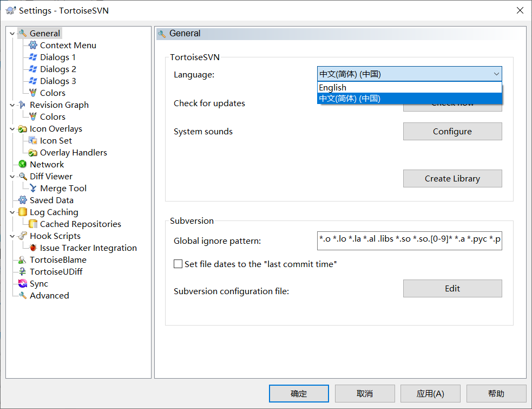The height and width of the screenshot is (409, 532).
Task: Click the 帮助 (Help) button
Action: pos(496,393)
